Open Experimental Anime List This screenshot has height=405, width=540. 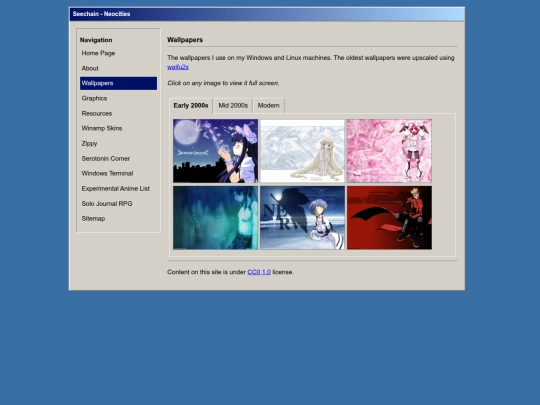pyautogui.click(x=118, y=188)
